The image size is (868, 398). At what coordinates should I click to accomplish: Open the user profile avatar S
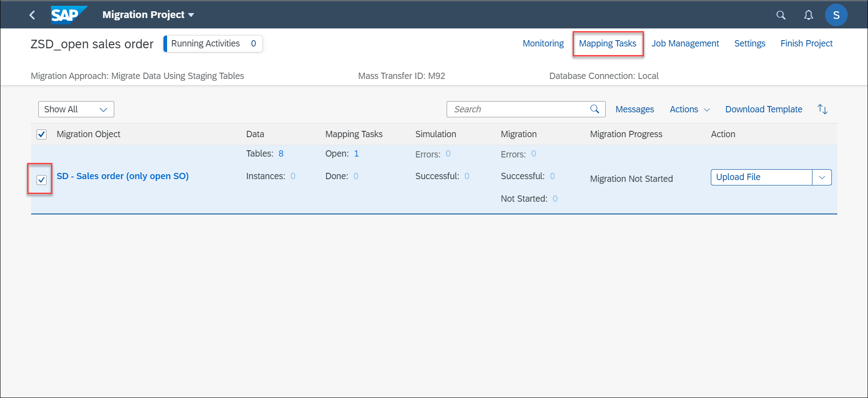[x=836, y=15]
